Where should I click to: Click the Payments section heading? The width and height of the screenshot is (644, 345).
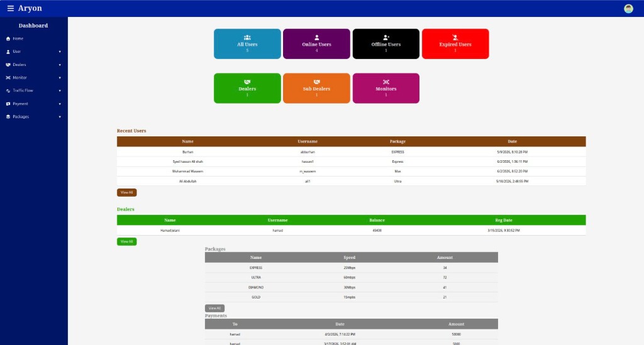click(x=216, y=316)
